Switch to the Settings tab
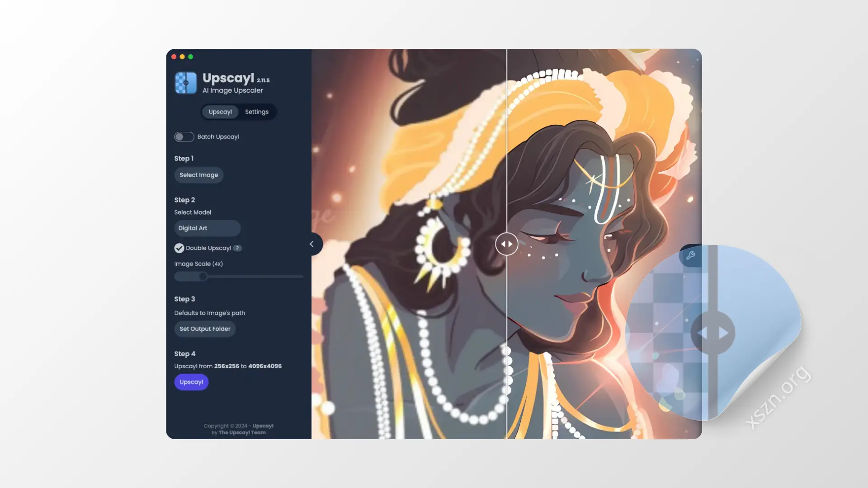Viewport: 868px width, 488px height. click(x=257, y=112)
